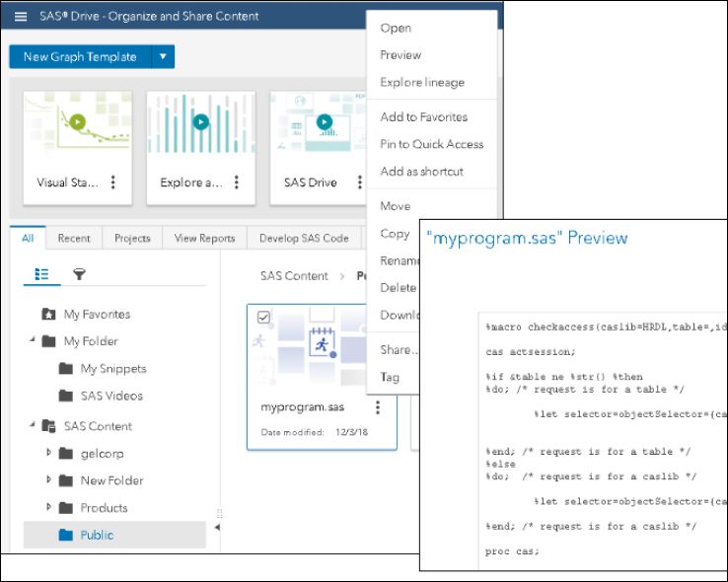The image size is (728, 582).
Task: Play the SAS Drive video thumbnail
Action: click(x=325, y=122)
